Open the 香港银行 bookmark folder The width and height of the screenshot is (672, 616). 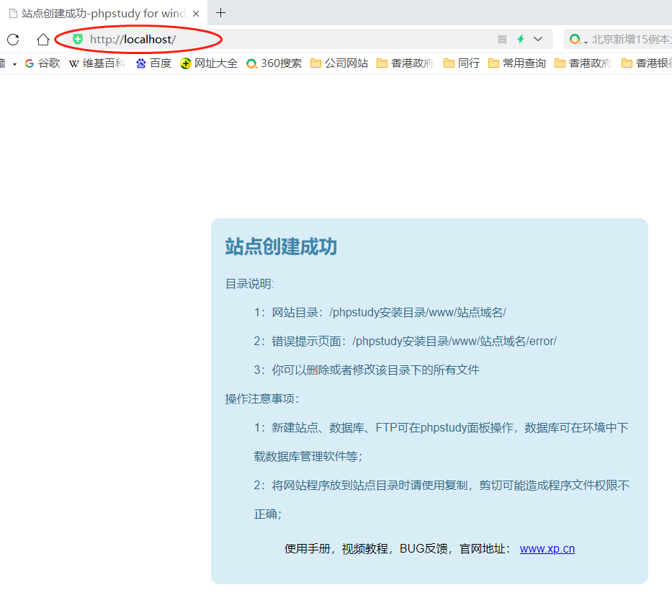647,63
